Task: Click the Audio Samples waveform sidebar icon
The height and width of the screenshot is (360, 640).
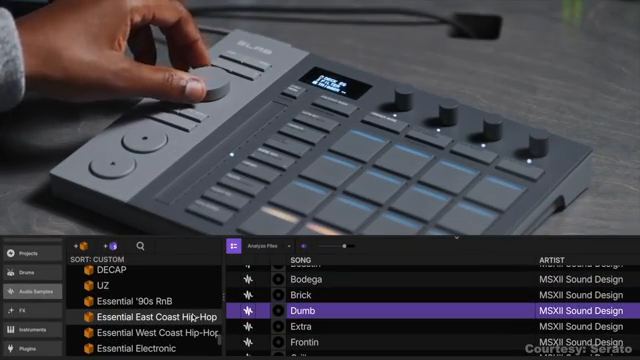Action: [x=11, y=291]
